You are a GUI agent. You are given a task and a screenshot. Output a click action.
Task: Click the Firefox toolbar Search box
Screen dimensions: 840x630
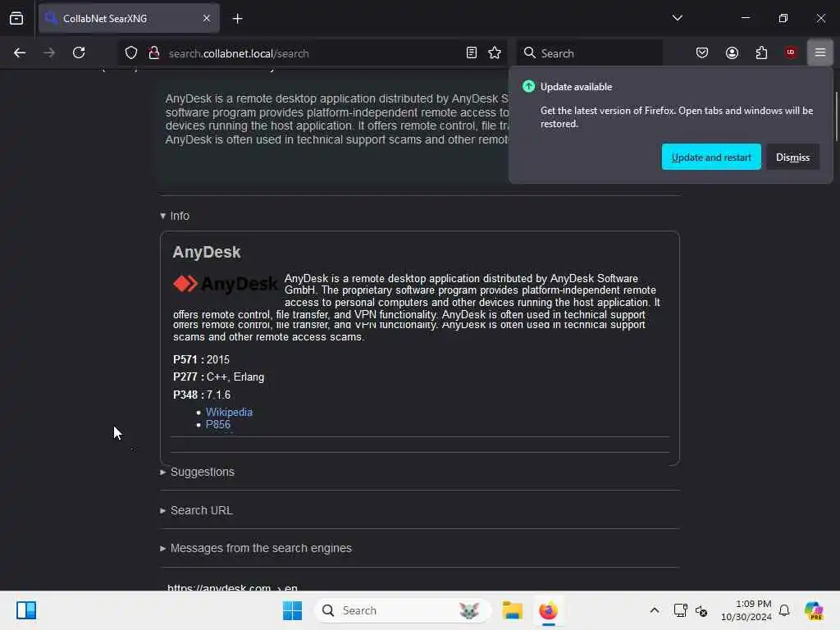coord(589,53)
